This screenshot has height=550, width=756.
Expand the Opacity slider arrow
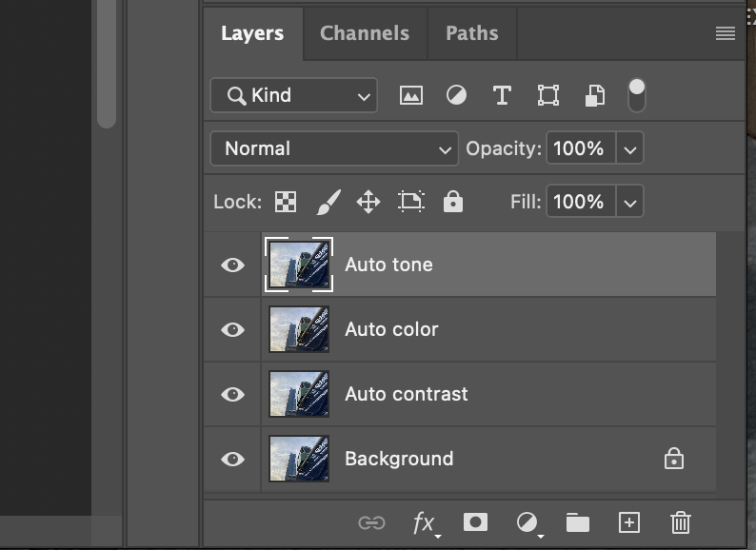pos(630,148)
